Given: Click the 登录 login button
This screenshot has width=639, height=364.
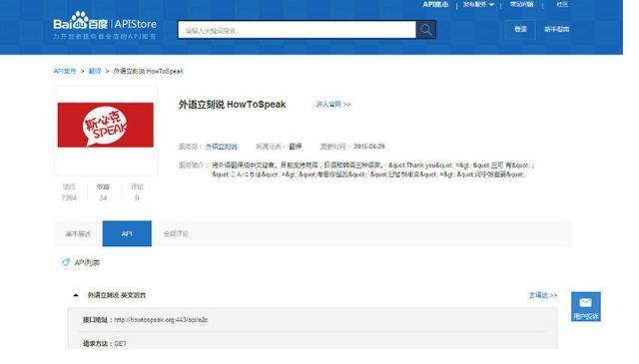Looking at the screenshot, I should [520, 29].
